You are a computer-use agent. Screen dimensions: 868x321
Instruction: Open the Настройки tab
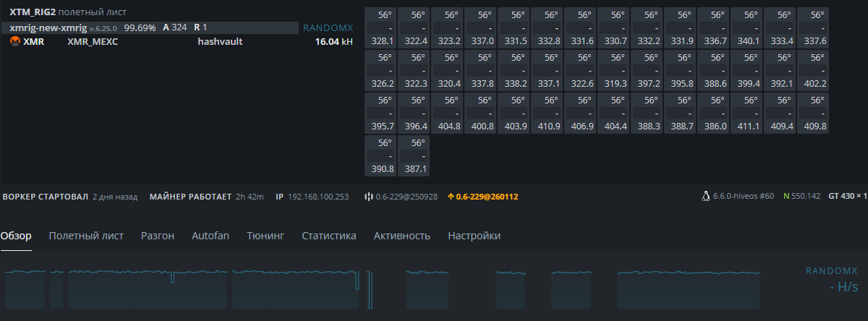474,236
